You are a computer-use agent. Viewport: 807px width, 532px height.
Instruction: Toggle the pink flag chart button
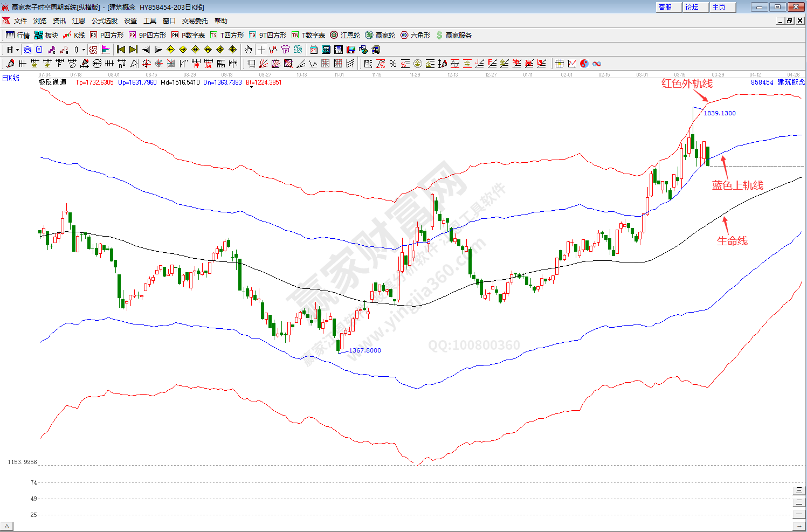pyautogui.click(x=106, y=50)
